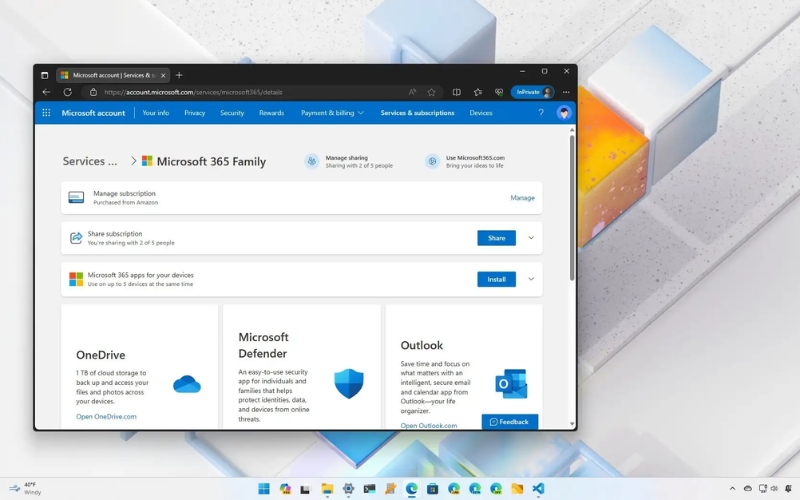
Task: Click the browser address bar
Action: click(250, 92)
